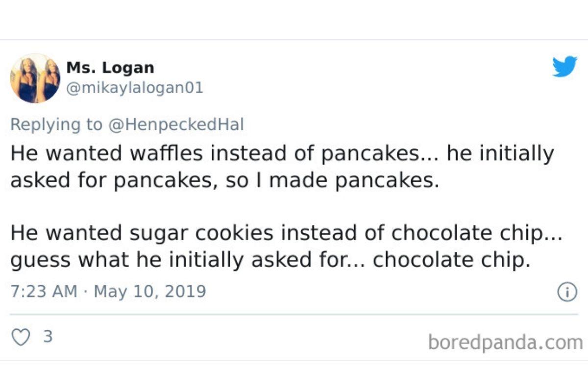Click the 7:23 AM timestamp
The image size is (588, 392).
pos(44,292)
